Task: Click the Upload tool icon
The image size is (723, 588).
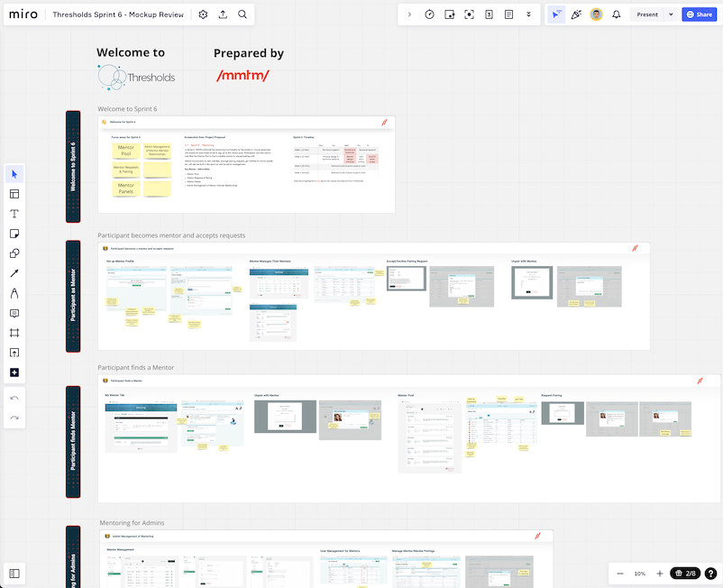Action: [x=14, y=353]
